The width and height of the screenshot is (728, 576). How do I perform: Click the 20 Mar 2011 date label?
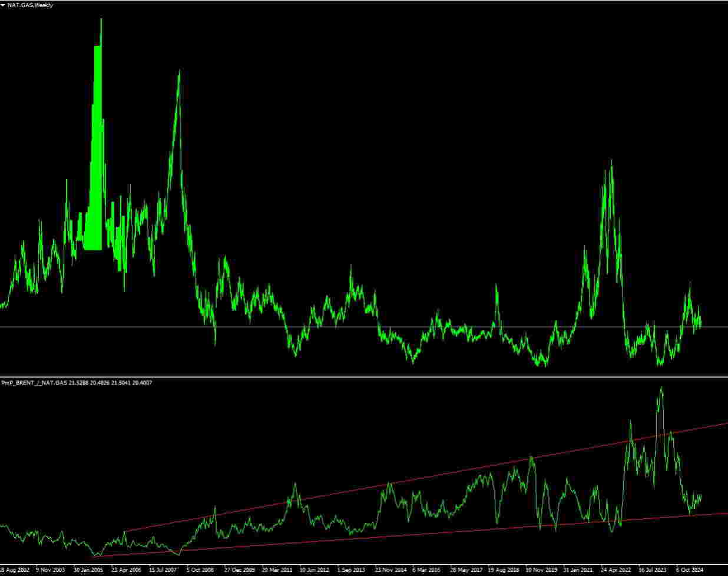[x=277, y=570]
